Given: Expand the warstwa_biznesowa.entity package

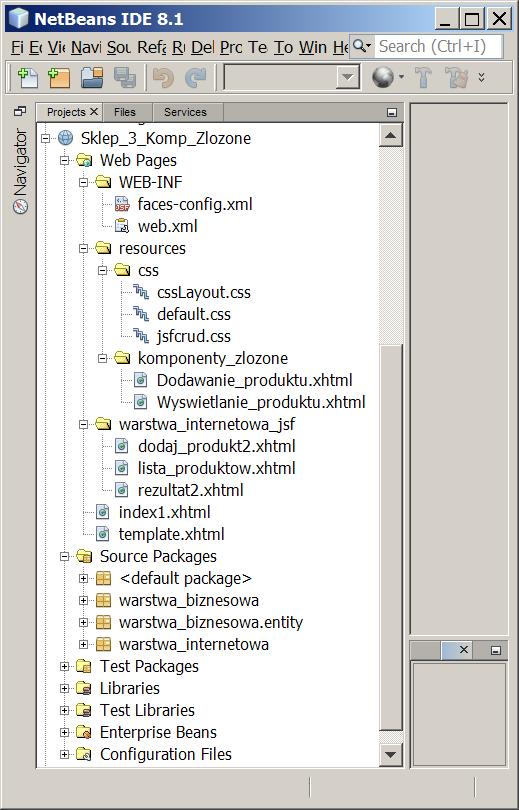Looking at the screenshot, I should 84,622.
